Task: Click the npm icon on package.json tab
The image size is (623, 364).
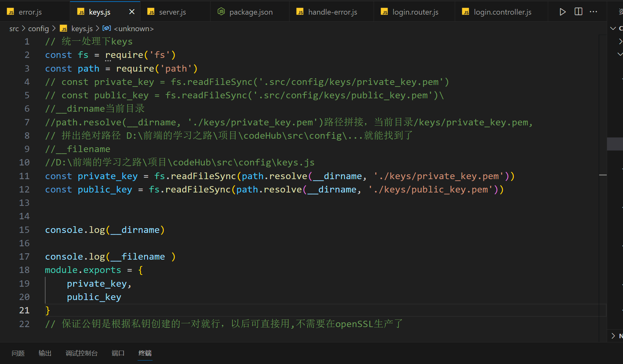Action: (221, 11)
